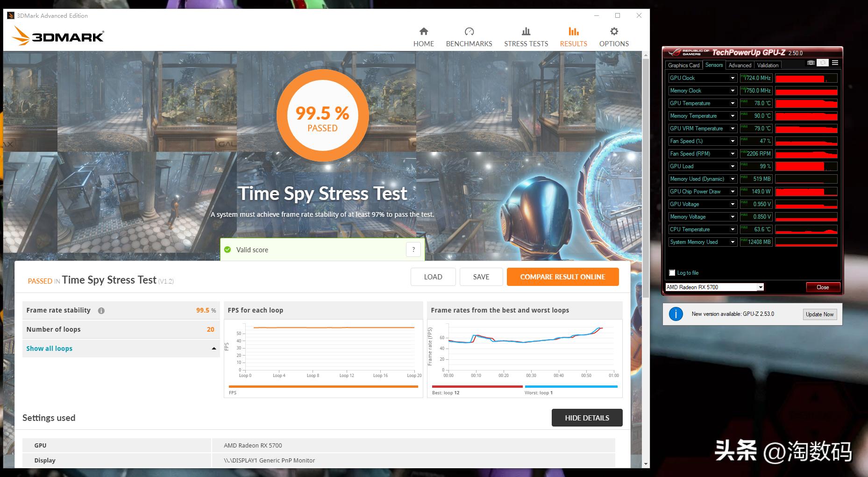The height and width of the screenshot is (477, 868).
Task: Open the GPU Chip Power Draw sensor dropdown
Action: [x=733, y=192]
